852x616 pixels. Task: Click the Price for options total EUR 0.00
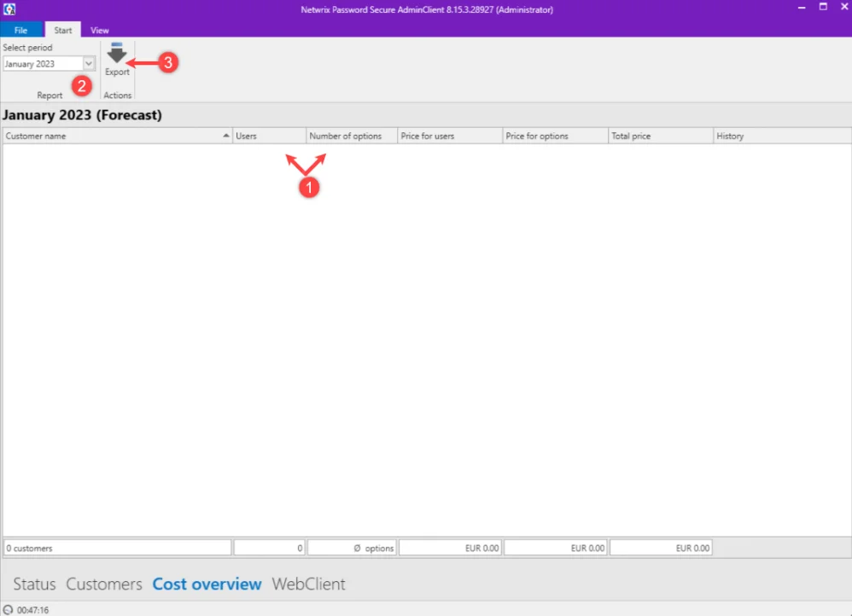point(555,548)
